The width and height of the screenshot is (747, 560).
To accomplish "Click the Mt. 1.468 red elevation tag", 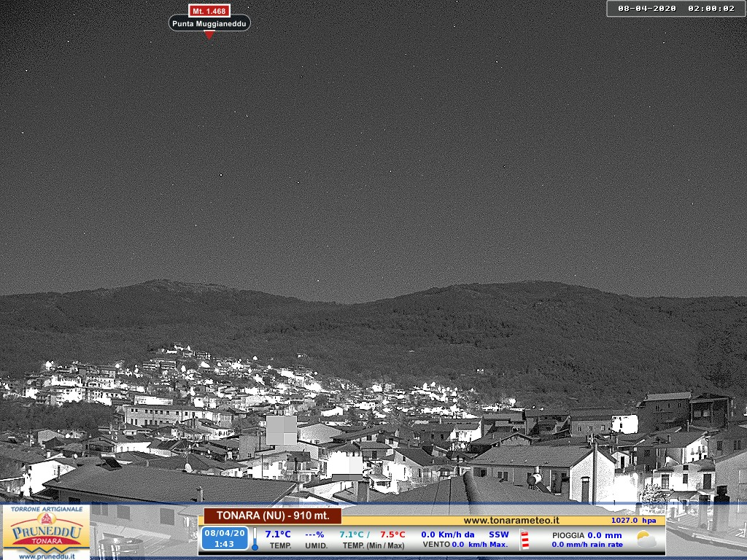I will point(209,11).
